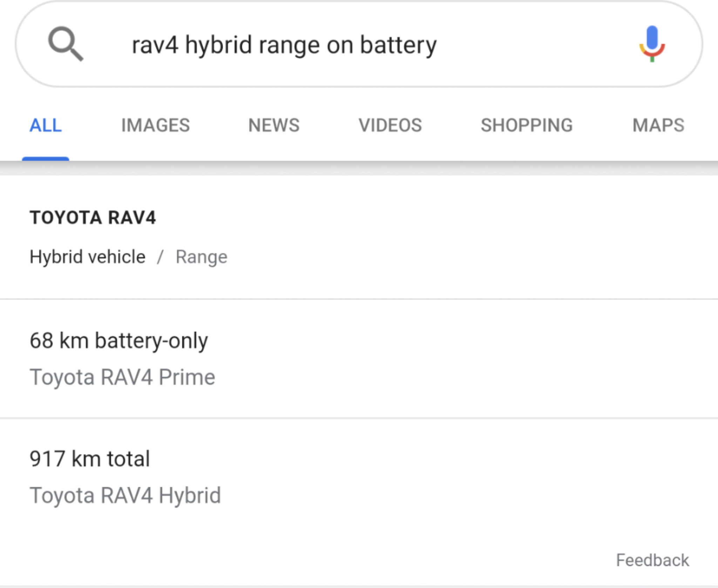
Task: Select the ALL results tab
Action: [x=46, y=125]
